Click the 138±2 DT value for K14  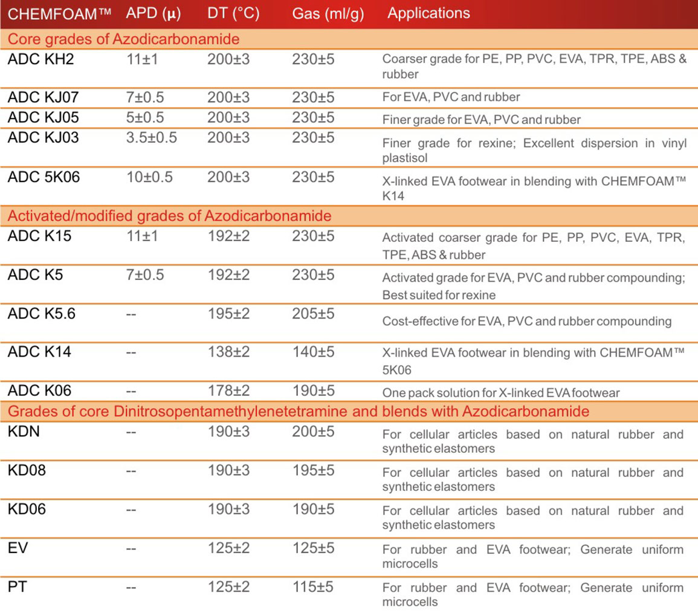pyautogui.click(x=229, y=352)
